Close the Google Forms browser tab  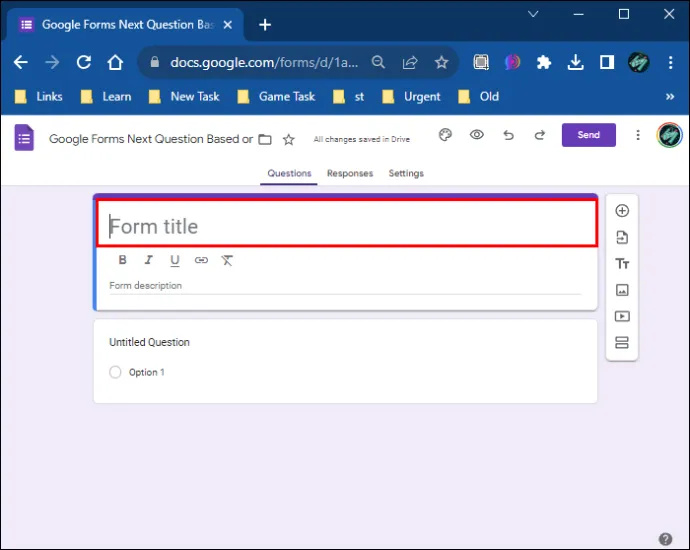(228, 25)
